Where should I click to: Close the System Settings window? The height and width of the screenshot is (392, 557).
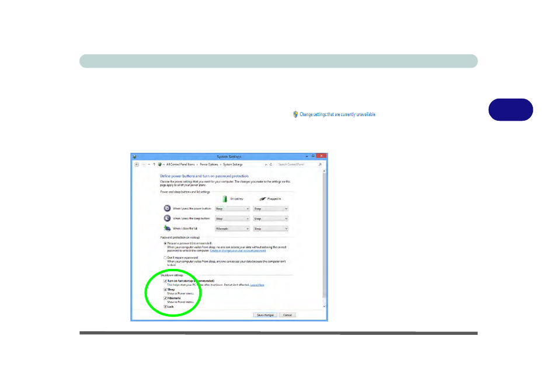(x=321, y=156)
